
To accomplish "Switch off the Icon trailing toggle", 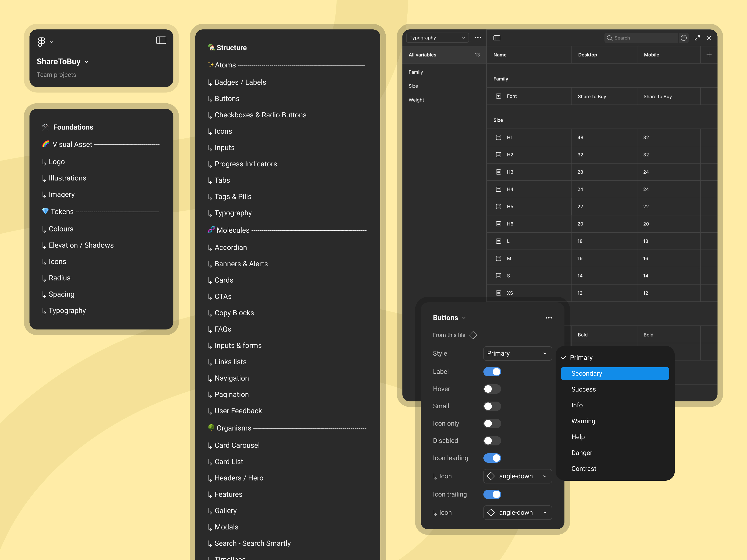I will point(492,494).
